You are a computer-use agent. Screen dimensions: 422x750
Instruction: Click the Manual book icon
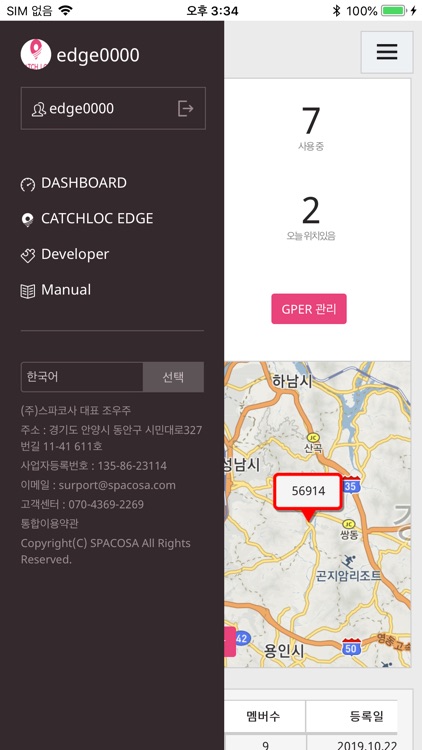point(28,291)
